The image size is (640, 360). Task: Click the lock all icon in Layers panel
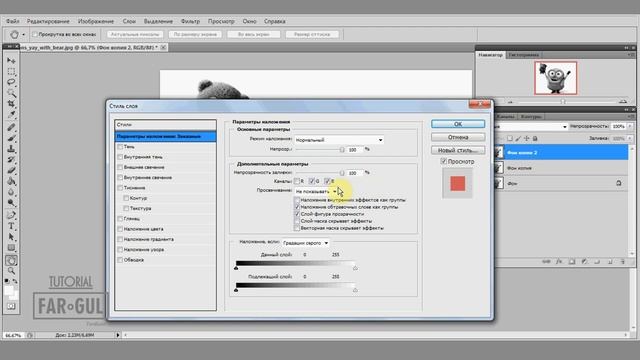(535, 138)
